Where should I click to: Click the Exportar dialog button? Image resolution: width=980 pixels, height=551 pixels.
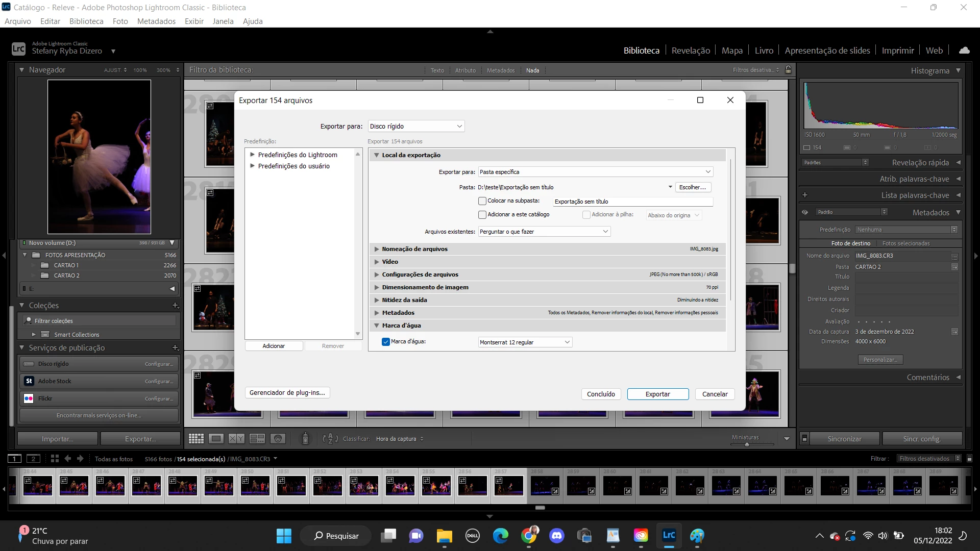point(657,394)
